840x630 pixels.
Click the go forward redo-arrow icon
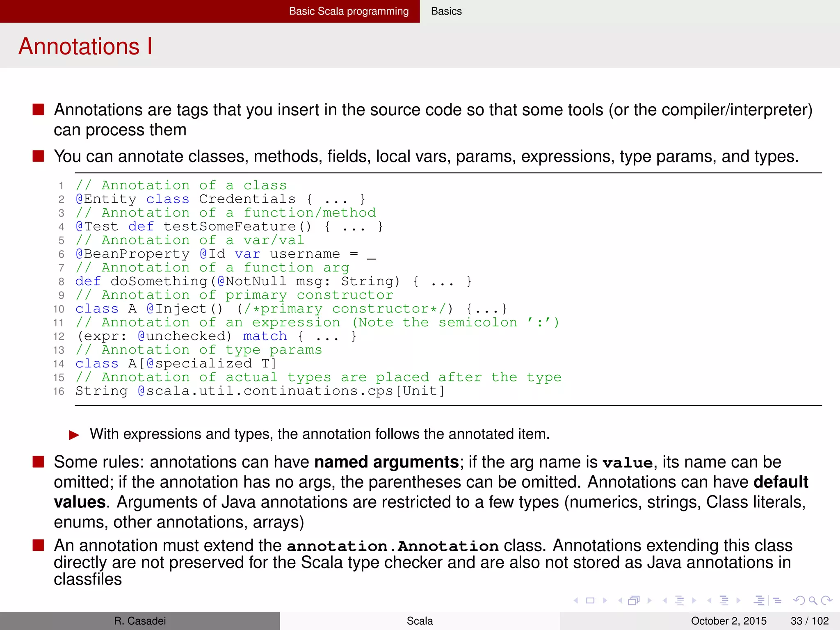pos(827,600)
